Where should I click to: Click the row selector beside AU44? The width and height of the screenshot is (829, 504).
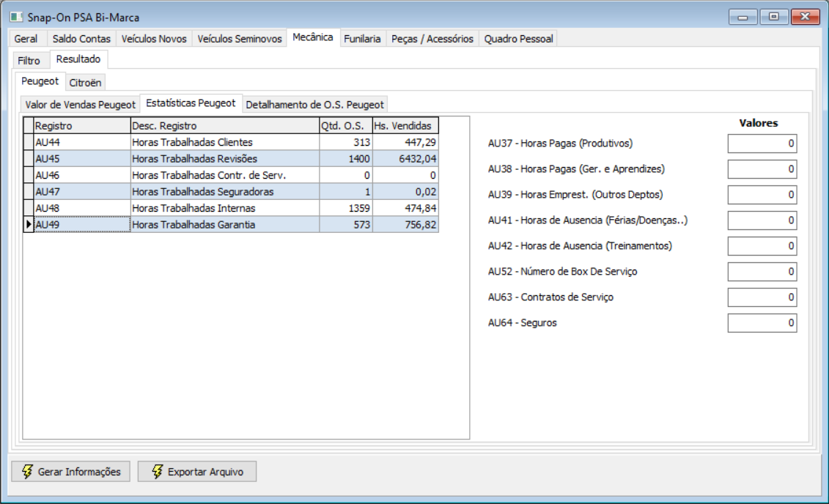(29, 142)
